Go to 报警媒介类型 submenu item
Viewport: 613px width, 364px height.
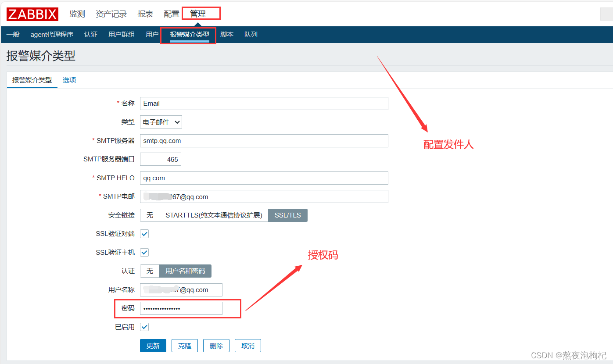pos(190,35)
